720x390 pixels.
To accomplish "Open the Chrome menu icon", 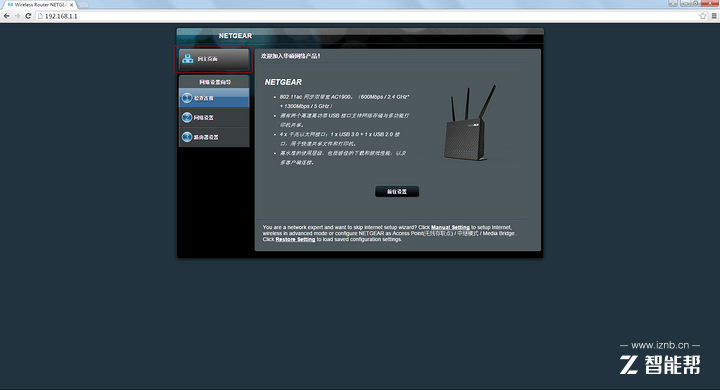I will click(x=714, y=16).
